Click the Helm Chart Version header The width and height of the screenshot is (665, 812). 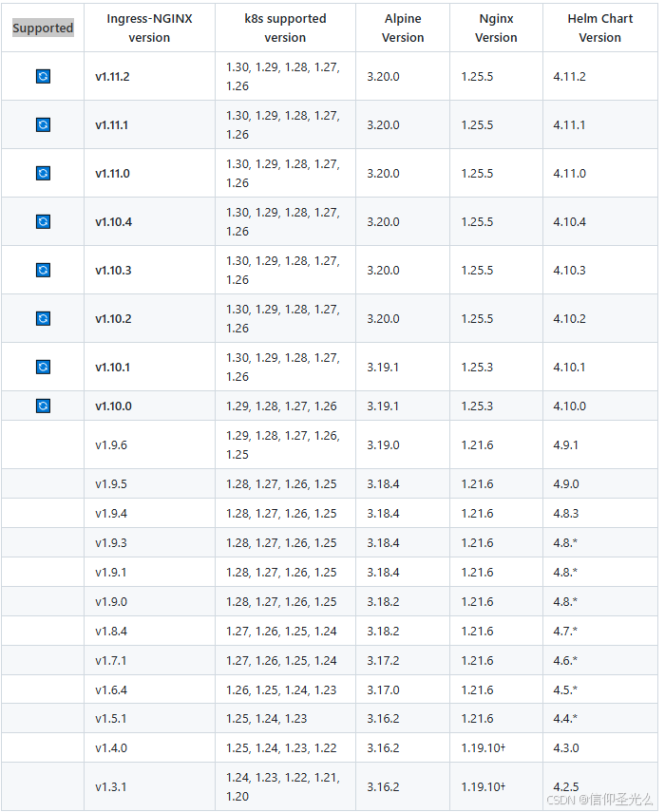coord(600,28)
